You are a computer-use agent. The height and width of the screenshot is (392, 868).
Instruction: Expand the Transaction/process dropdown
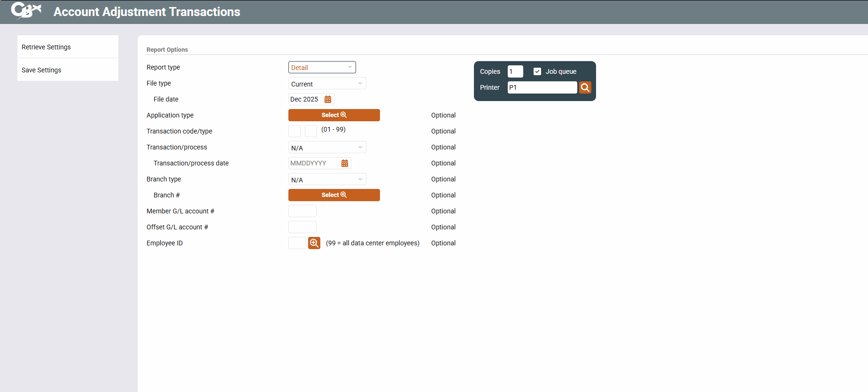point(327,148)
